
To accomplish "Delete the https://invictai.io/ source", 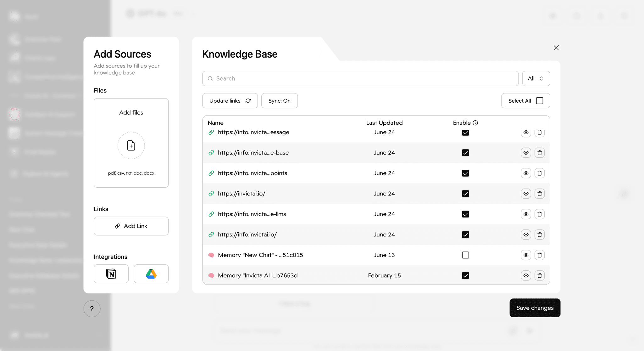I will pyautogui.click(x=540, y=194).
